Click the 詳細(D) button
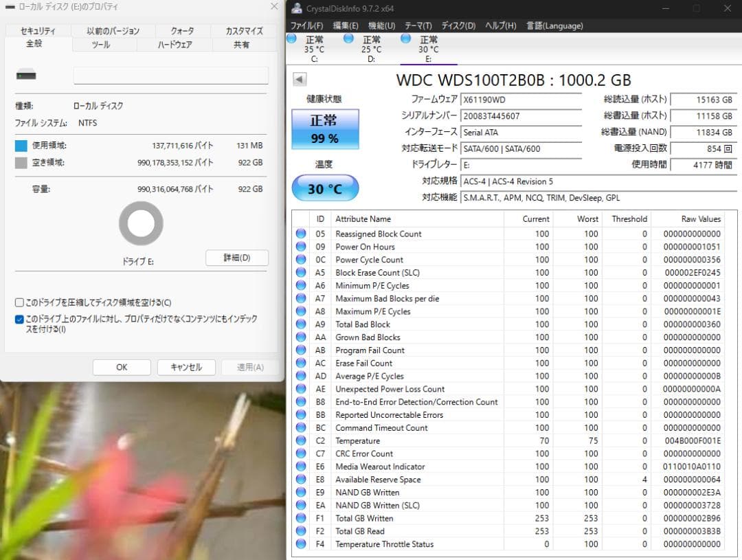This screenshot has width=742, height=560. [236, 258]
